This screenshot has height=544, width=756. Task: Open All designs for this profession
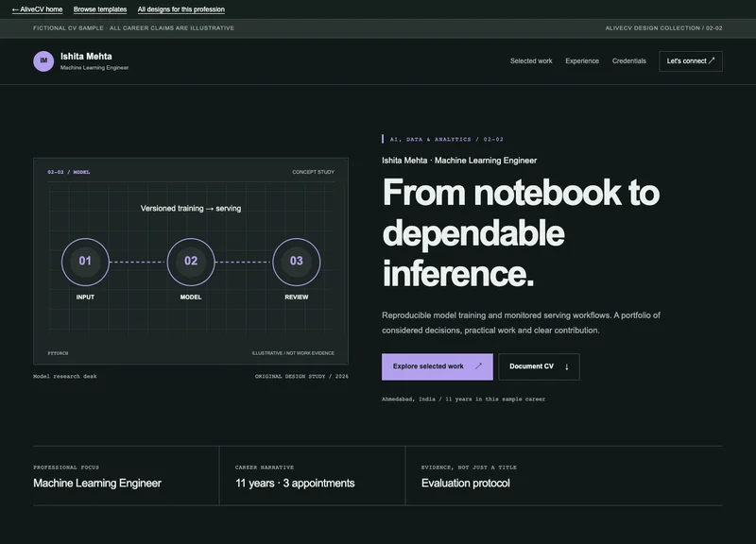(180, 9)
